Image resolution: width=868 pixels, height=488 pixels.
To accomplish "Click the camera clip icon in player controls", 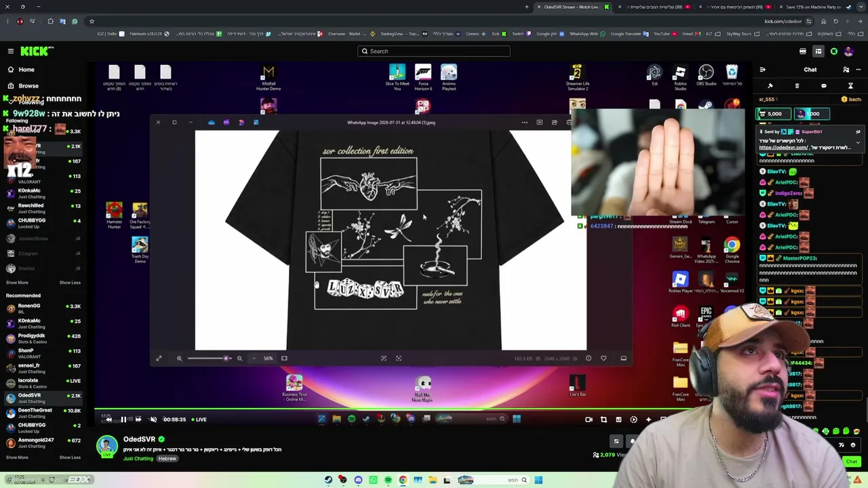I will (589, 420).
